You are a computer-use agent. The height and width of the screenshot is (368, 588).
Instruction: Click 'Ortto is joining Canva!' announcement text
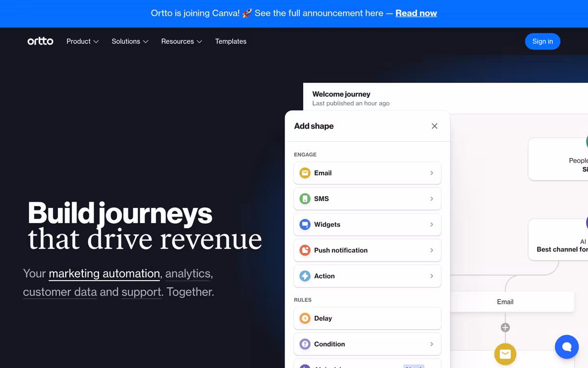[195, 13]
